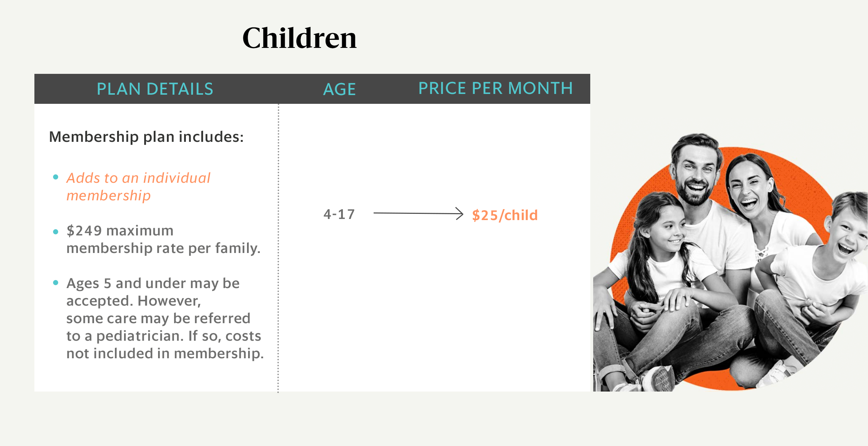Click the arrow pointing to $25/child
Screen dimensions: 868x446
(418, 213)
